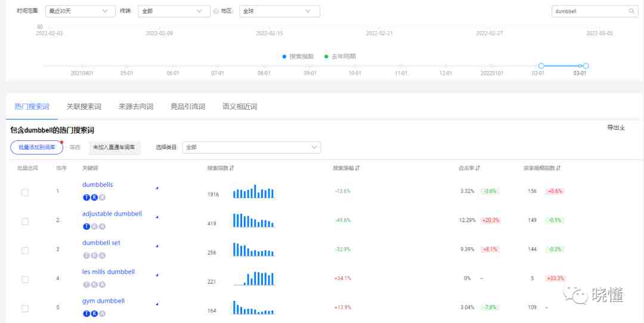Switch to the 语义相近词 tab

coord(240,106)
